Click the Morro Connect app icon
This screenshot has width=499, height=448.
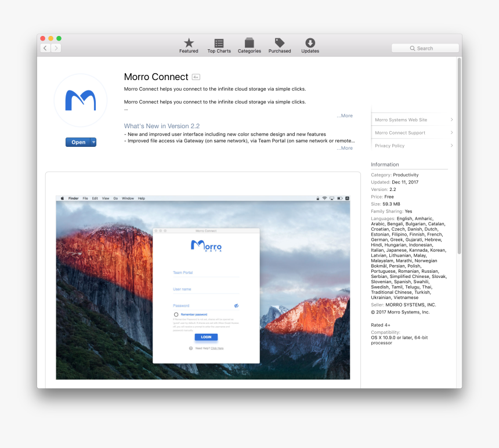pyautogui.click(x=81, y=100)
